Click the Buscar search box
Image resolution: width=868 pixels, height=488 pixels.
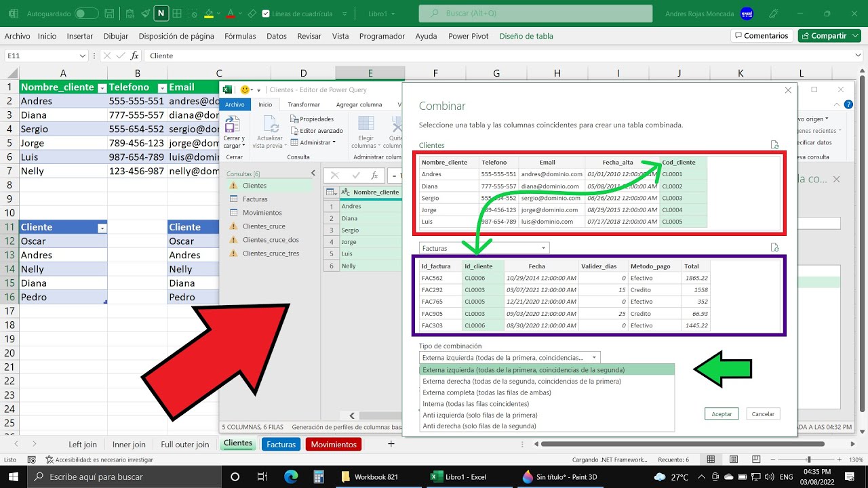coord(536,14)
